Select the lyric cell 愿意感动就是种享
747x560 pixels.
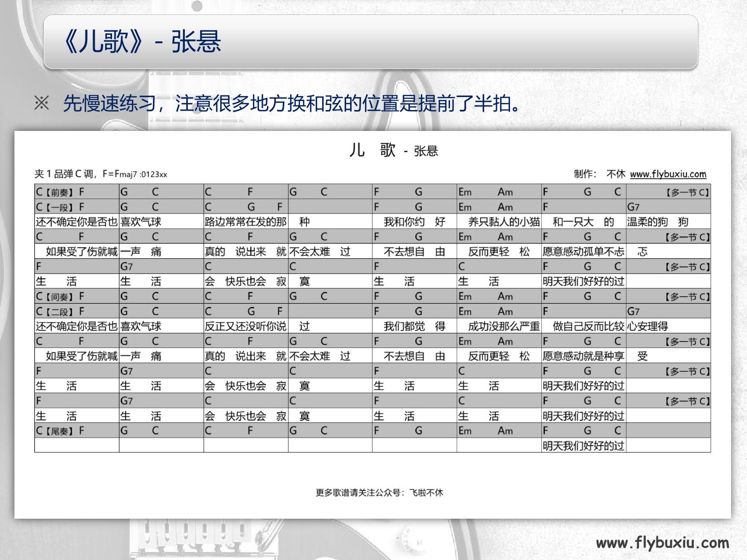[x=584, y=356]
